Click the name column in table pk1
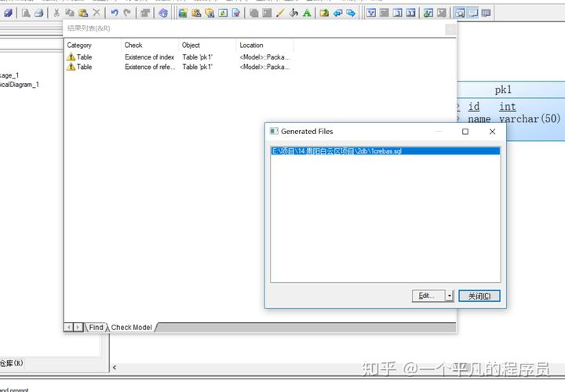Image resolution: width=565 pixels, height=392 pixels. pos(479,119)
